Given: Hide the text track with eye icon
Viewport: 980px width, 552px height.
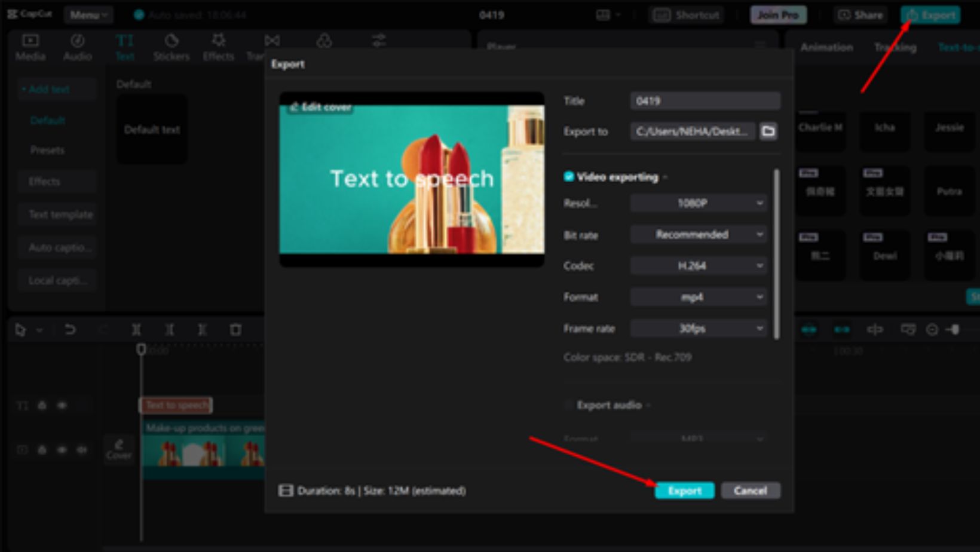Looking at the screenshot, I should pyautogui.click(x=62, y=405).
